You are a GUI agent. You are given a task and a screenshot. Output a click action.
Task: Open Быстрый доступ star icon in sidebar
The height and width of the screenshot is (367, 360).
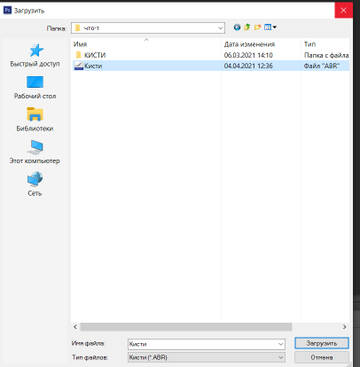(36, 51)
